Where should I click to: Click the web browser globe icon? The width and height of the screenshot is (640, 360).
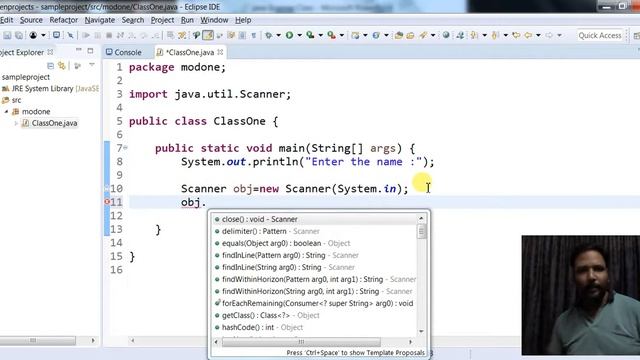click(x=446, y=35)
